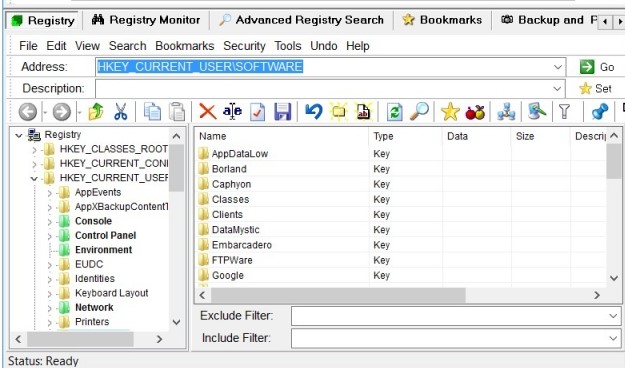This screenshot has height=368, width=625.
Task: Switch to the Bookmarks tab
Action: pyautogui.click(x=442, y=20)
